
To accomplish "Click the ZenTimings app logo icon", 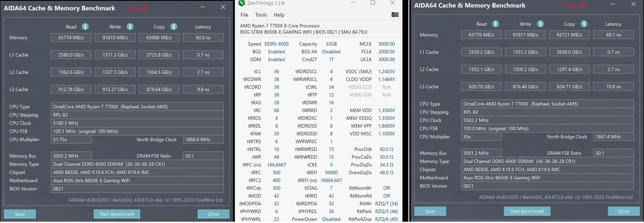I will (241, 3).
